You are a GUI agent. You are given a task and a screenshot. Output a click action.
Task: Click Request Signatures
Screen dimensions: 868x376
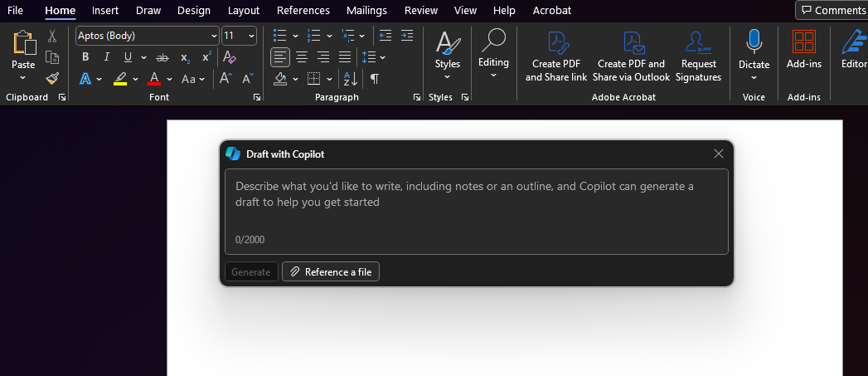pos(699,56)
